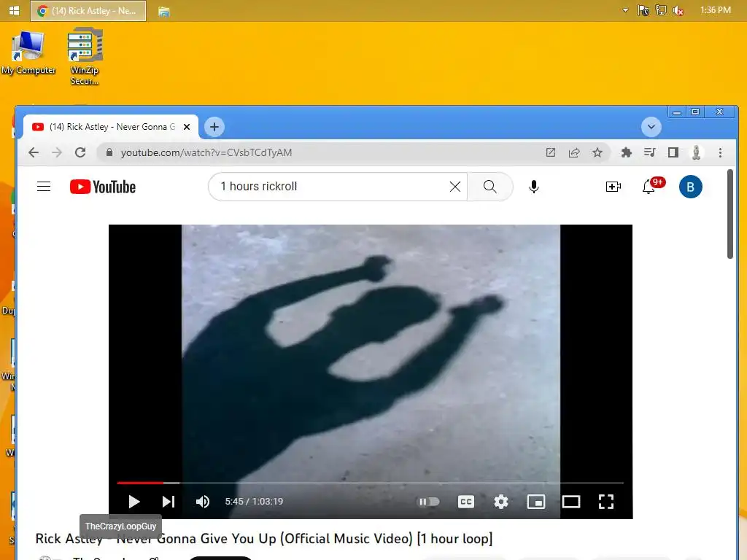
Task: Click the muted volume tray icon
Action: click(x=678, y=10)
